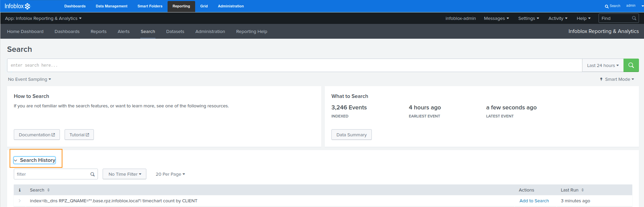The image size is (644, 207).
Task: Click the sort arrows next to the Search column
Action: point(48,190)
